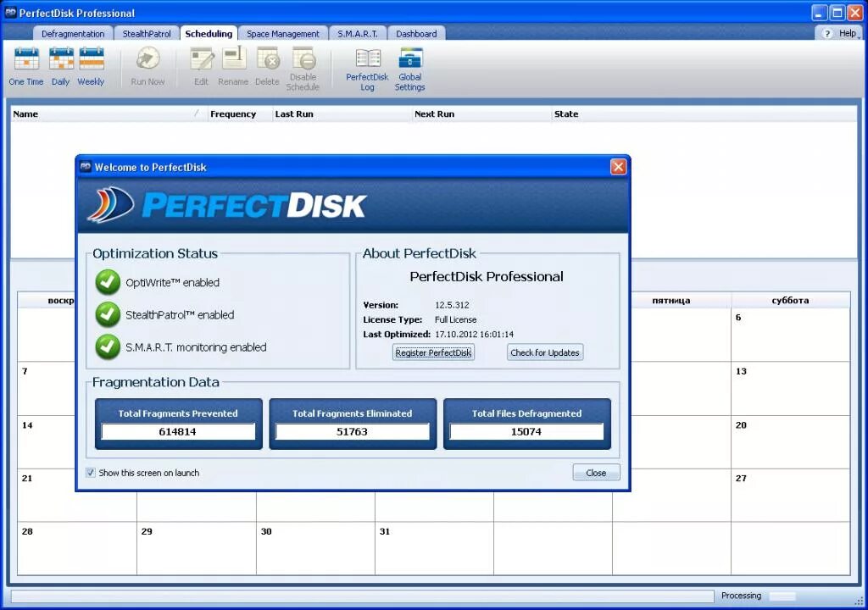The image size is (868, 610).
Task: Select calendar day 27
Action: 791,496
